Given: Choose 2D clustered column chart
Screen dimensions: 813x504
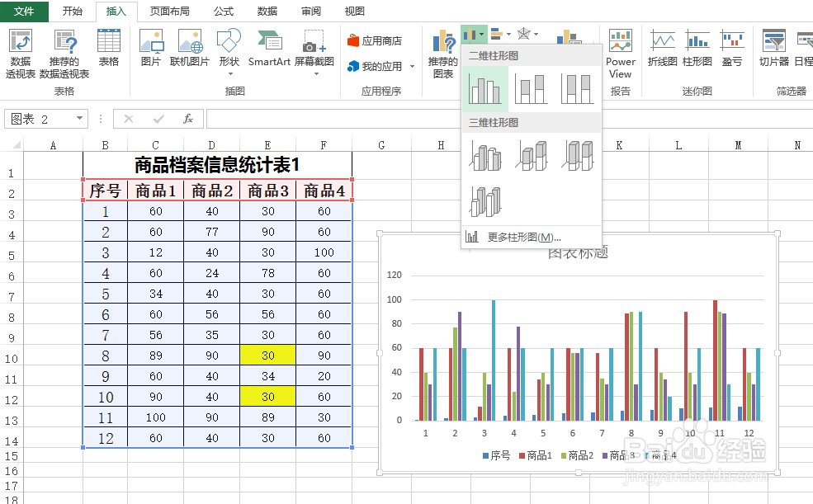Looking at the screenshot, I should (484, 89).
